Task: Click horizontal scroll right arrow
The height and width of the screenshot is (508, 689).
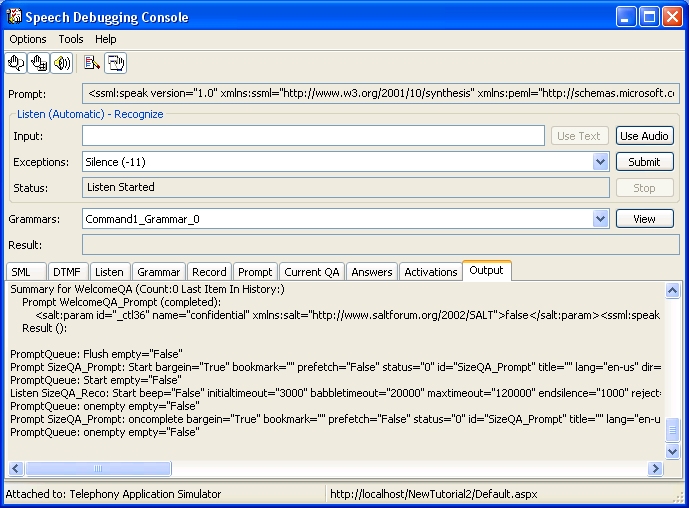Action: click(x=655, y=468)
